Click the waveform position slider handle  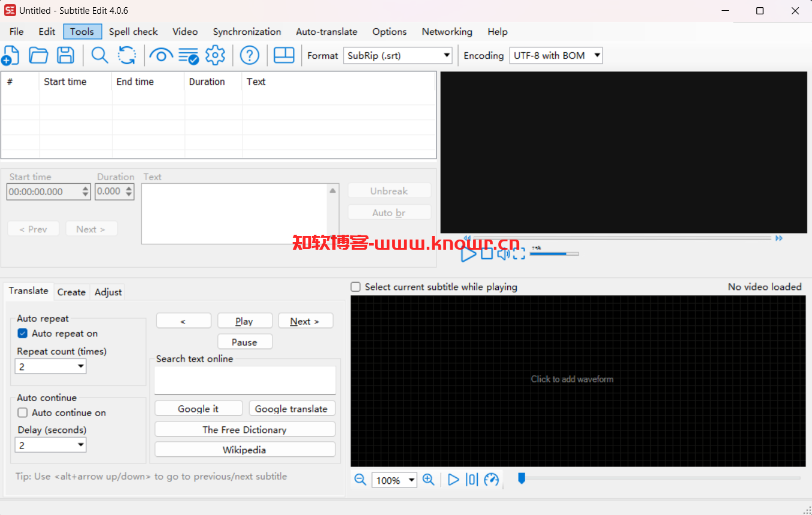click(521, 478)
